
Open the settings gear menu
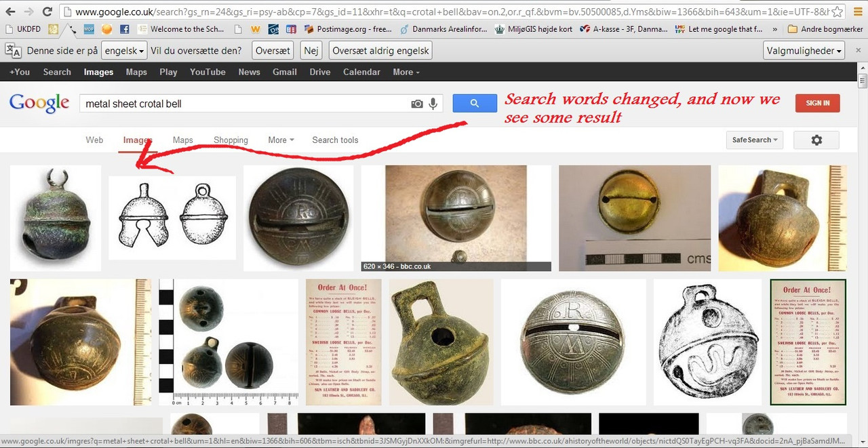pyautogui.click(x=816, y=140)
